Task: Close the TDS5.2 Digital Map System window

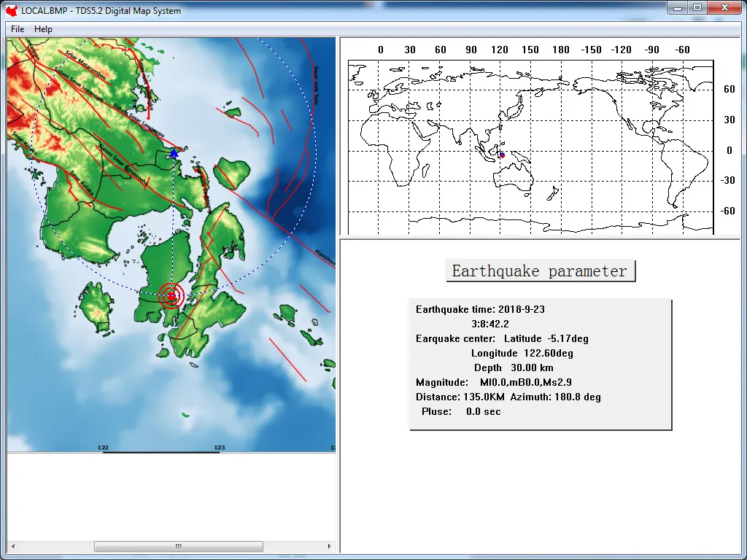Action: coord(724,8)
